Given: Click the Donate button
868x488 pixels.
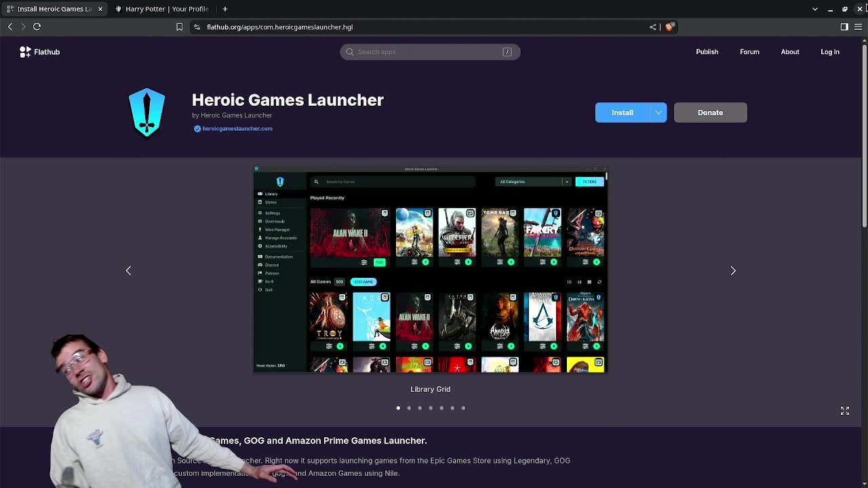Looking at the screenshot, I should pos(711,113).
